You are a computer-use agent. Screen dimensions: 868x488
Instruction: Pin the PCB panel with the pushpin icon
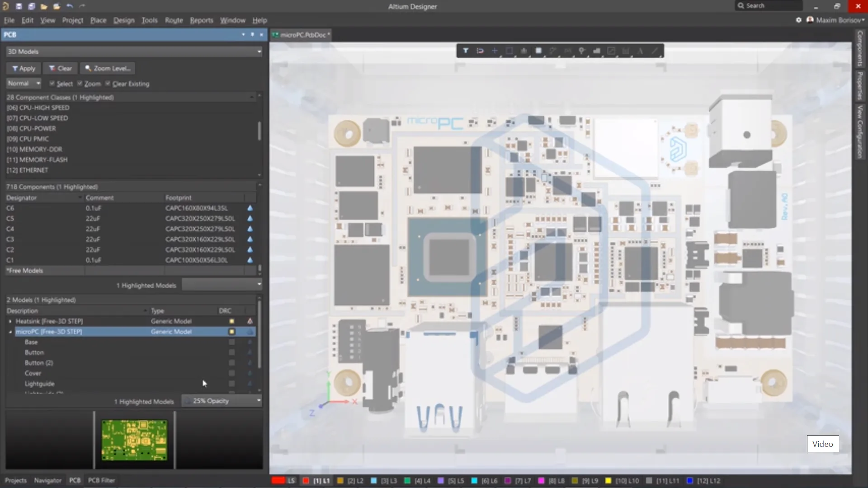[252, 34]
